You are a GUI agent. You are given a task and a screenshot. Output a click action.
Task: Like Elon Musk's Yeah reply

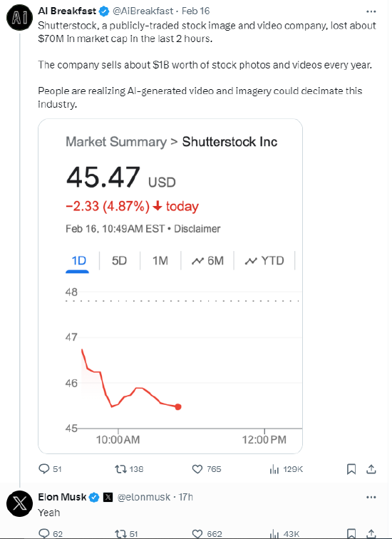point(207,534)
